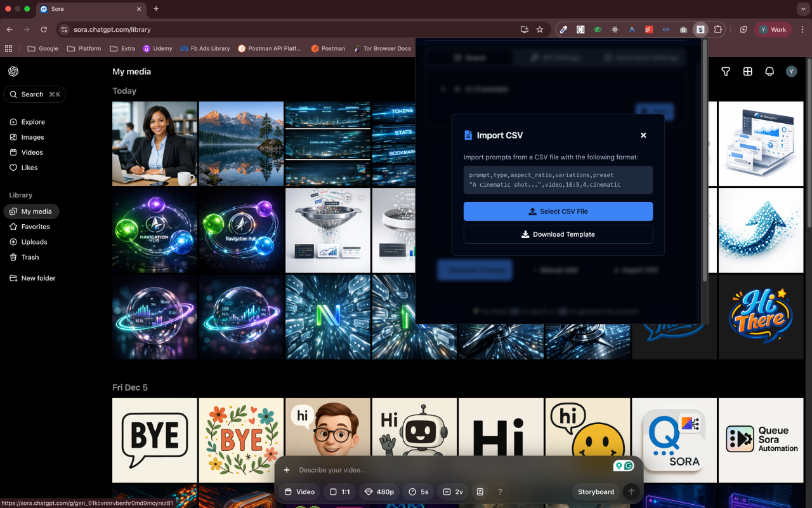Open the Sora user avatar menu
Viewport: 812px width, 508px height.
point(791,72)
